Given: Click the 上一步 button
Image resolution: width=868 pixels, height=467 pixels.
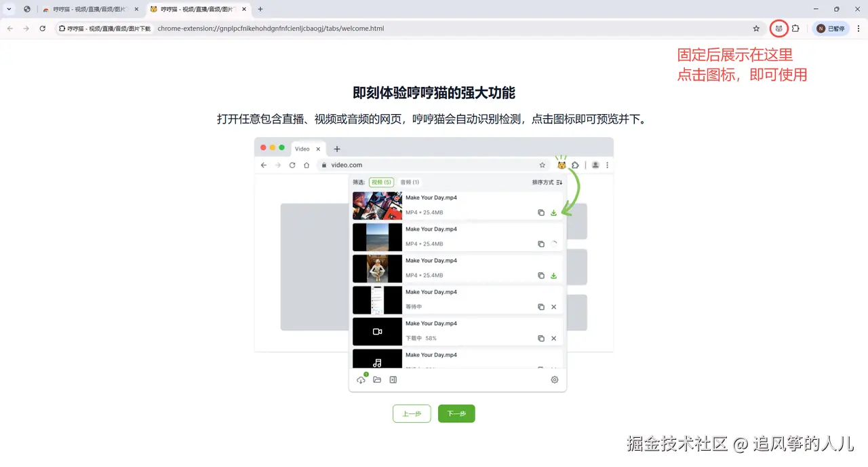Looking at the screenshot, I should pos(412,413).
